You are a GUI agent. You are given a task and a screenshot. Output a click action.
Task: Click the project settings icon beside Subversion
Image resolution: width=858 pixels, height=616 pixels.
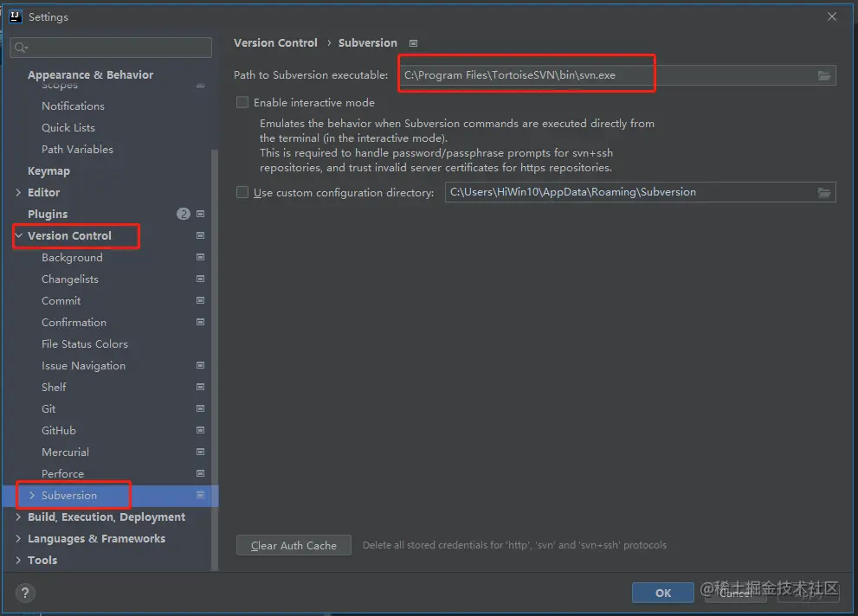coord(200,495)
